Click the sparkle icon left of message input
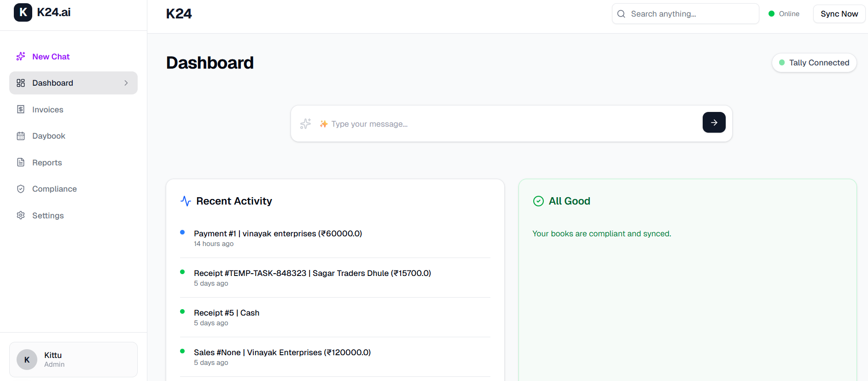868x381 pixels. [x=305, y=123]
